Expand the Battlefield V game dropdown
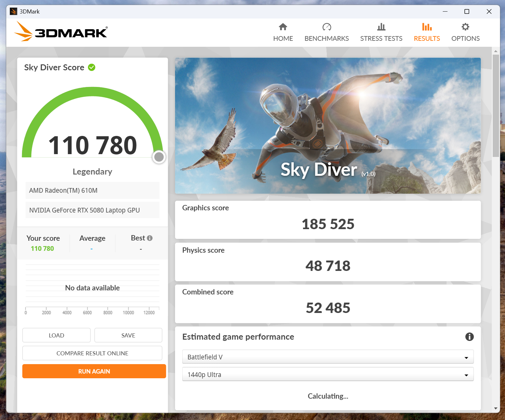Viewport: 505px width, 420px height. coord(327,357)
